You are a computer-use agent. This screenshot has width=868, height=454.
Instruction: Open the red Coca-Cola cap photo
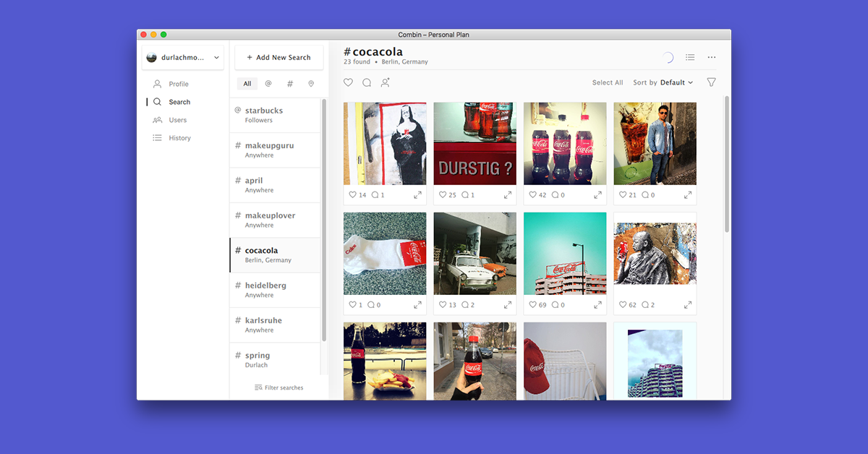click(565, 361)
